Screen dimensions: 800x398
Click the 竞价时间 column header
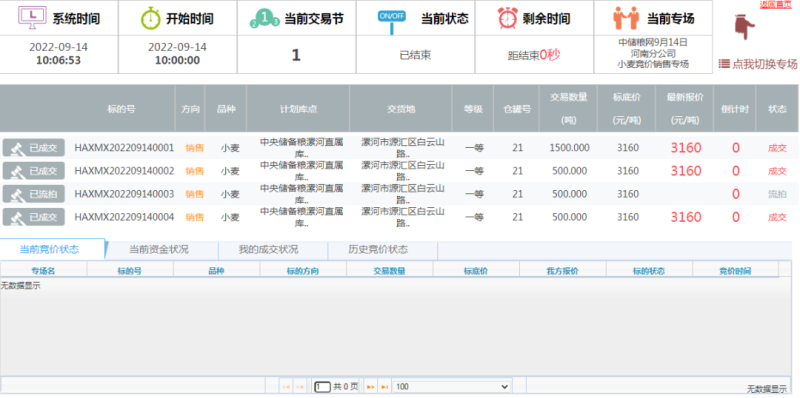point(735,271)
